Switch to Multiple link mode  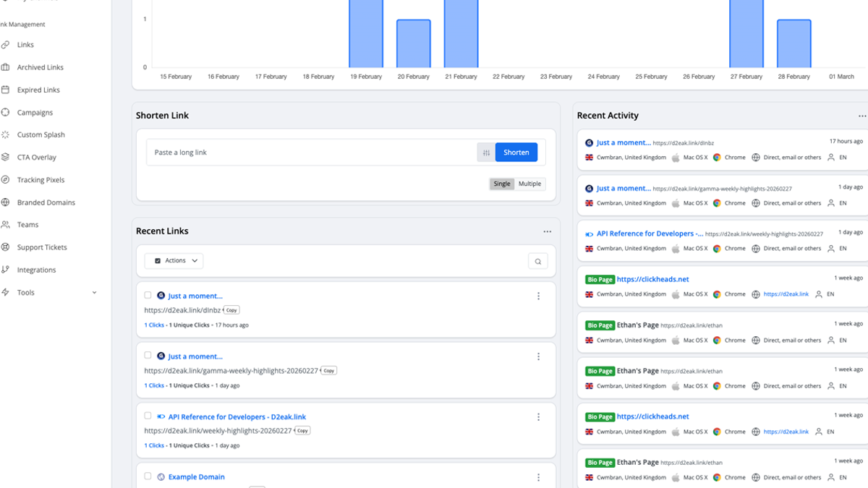pos(529,184)
